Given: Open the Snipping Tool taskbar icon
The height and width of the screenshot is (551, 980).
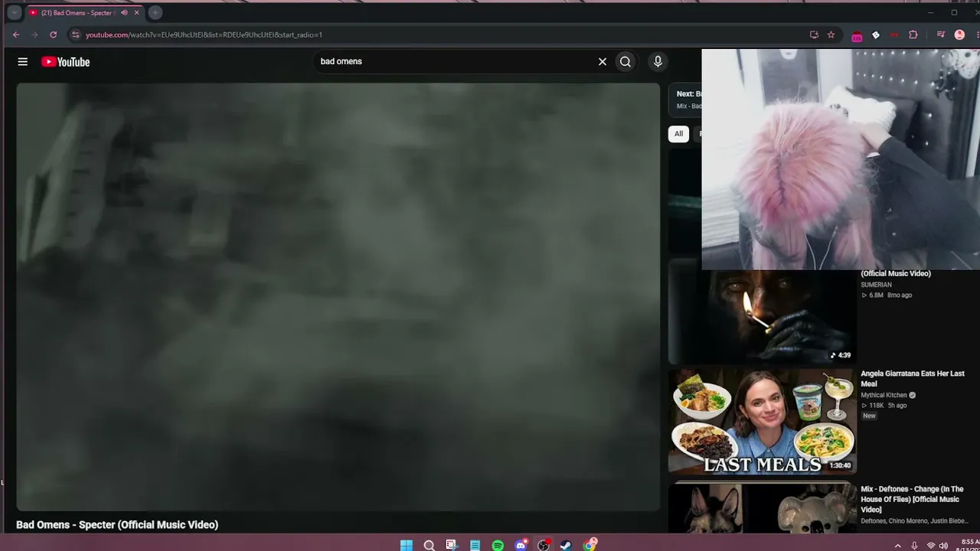Looking at the screenshot, I should pyautogui.click(x=452, y=545).
